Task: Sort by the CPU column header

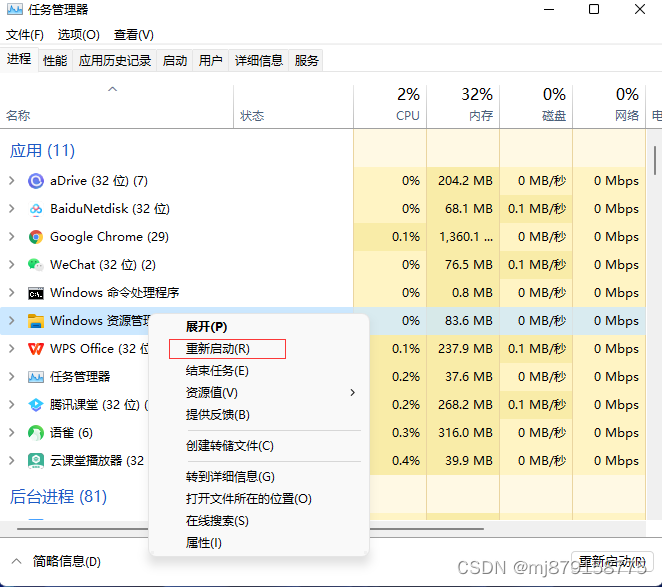Action: pos(390,106)
